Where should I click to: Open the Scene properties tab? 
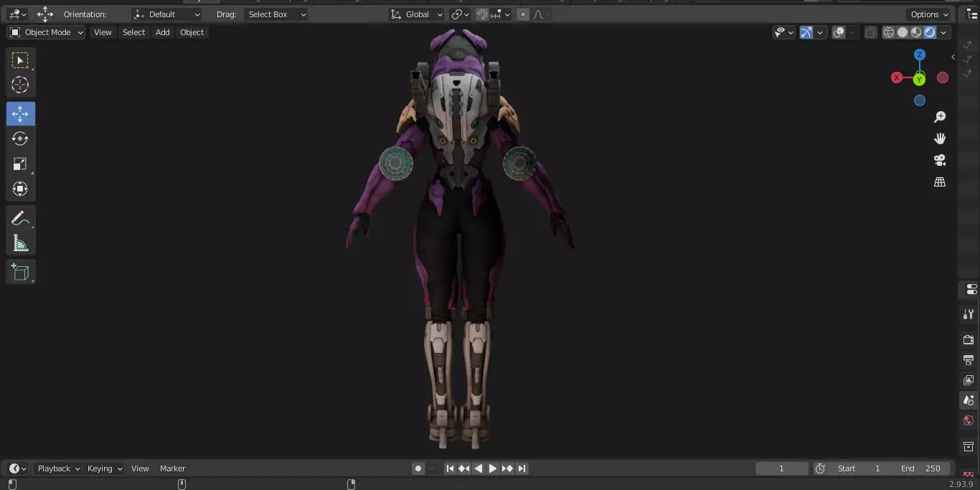coord(969,400)
